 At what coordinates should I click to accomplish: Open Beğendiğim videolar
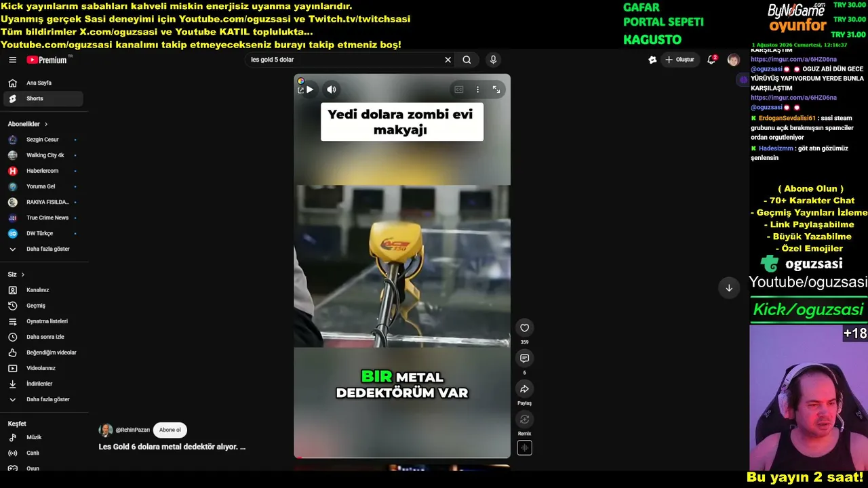[x=45, y=352]
